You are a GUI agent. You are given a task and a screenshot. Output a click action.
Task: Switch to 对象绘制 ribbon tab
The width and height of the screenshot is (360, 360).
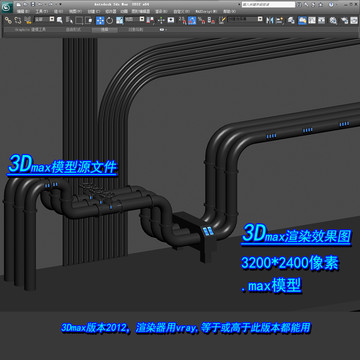136,30
